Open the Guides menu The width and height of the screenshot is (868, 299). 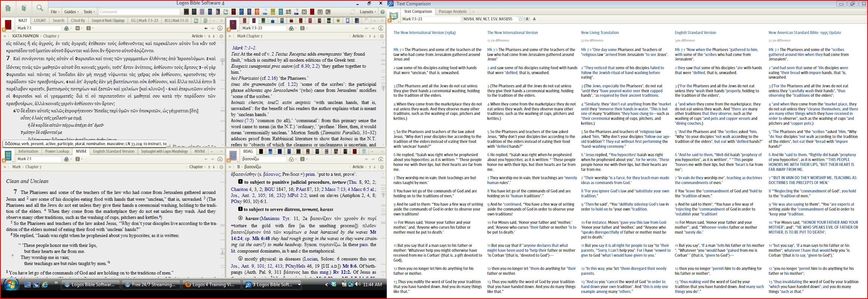(71, 12)
